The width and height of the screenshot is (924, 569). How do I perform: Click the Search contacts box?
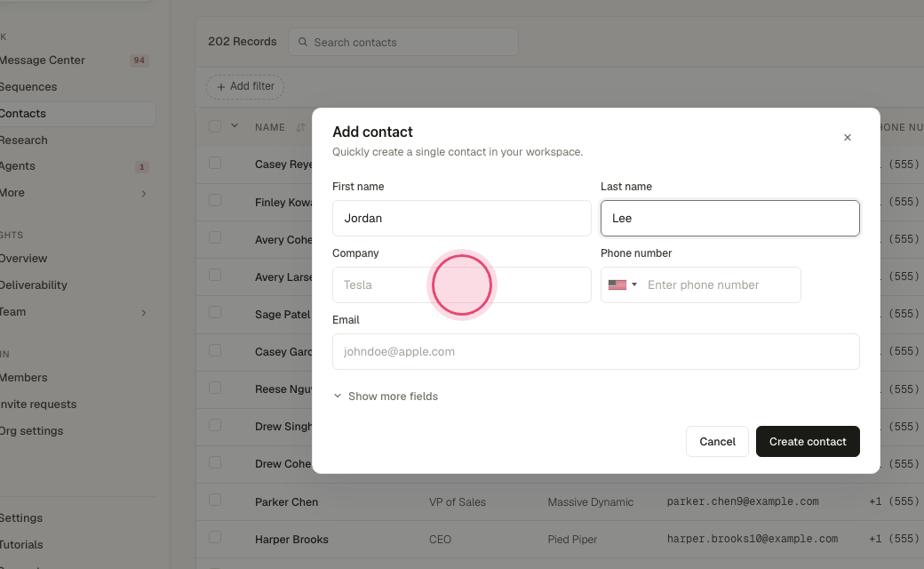click(403, 42)
